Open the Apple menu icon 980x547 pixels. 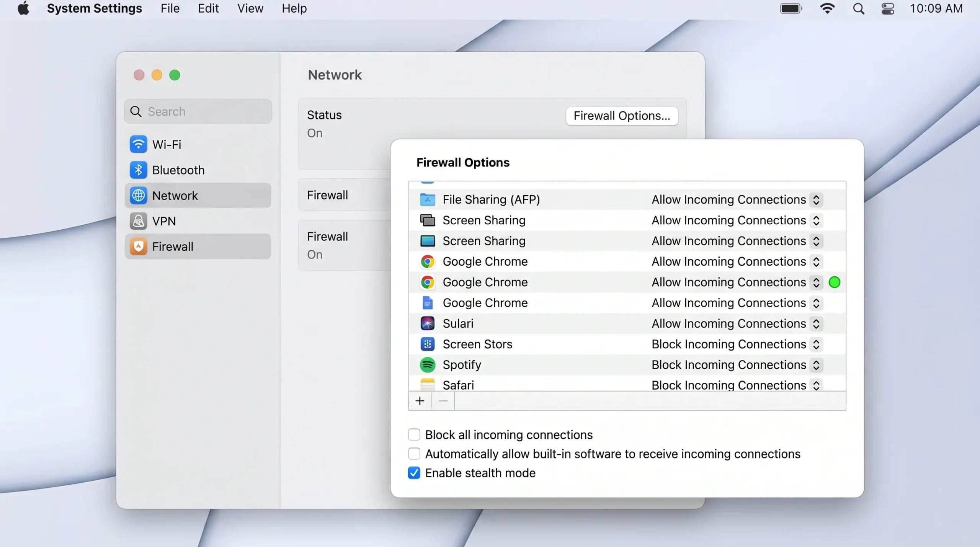click(x=23, y=8)
